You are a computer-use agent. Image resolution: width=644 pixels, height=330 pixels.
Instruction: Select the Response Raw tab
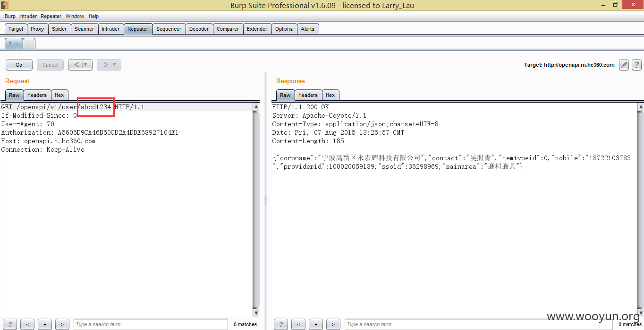tap(285, 95)
